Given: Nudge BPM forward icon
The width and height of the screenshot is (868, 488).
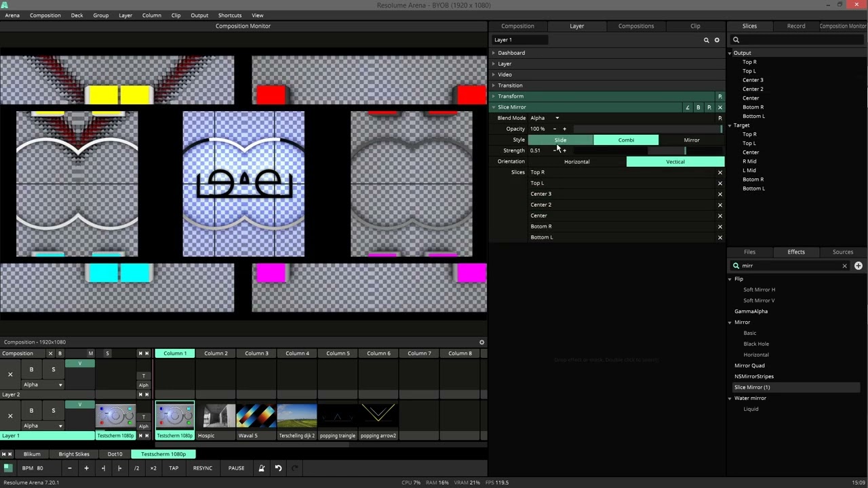Looking at the screenshot, I should coord(119,468).
